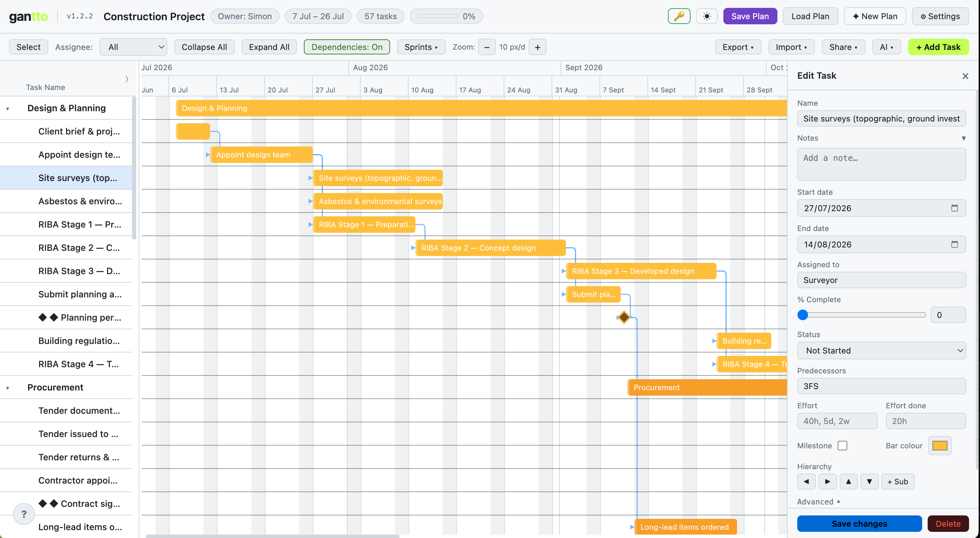Click the Submit pla... task bar
Screen dimensions: 980x538
click(x=593, y=294)
